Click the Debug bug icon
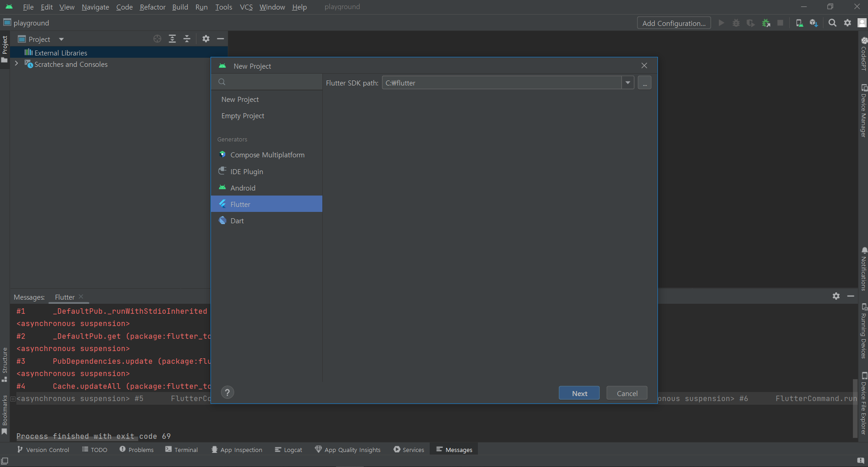The image size is (868, 467). tap(736, 23)
